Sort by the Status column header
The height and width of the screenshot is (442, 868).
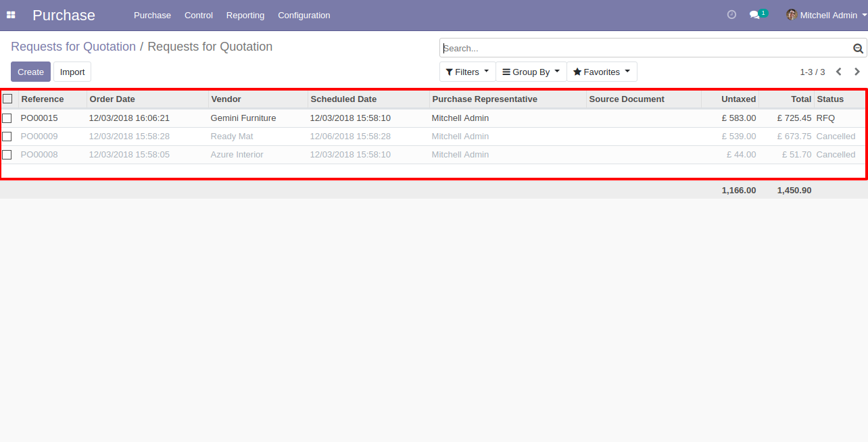point(840,99)
